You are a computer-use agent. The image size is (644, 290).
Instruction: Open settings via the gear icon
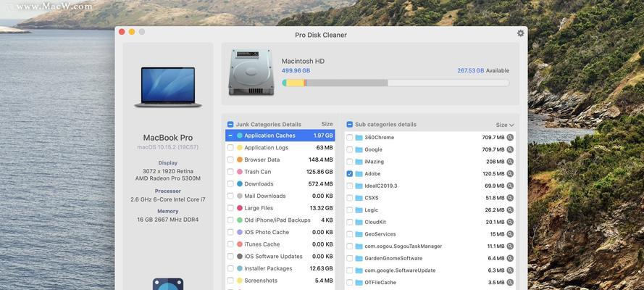pos(520,33)
